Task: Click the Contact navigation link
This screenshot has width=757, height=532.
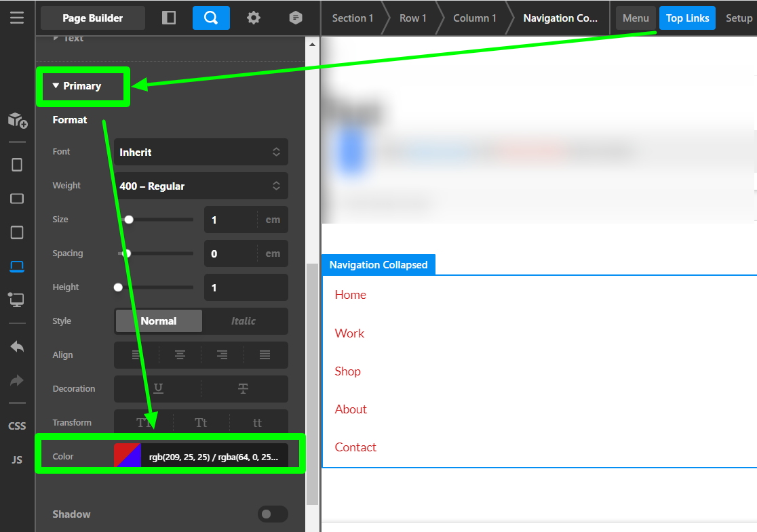Action: (x=355, y=447)
